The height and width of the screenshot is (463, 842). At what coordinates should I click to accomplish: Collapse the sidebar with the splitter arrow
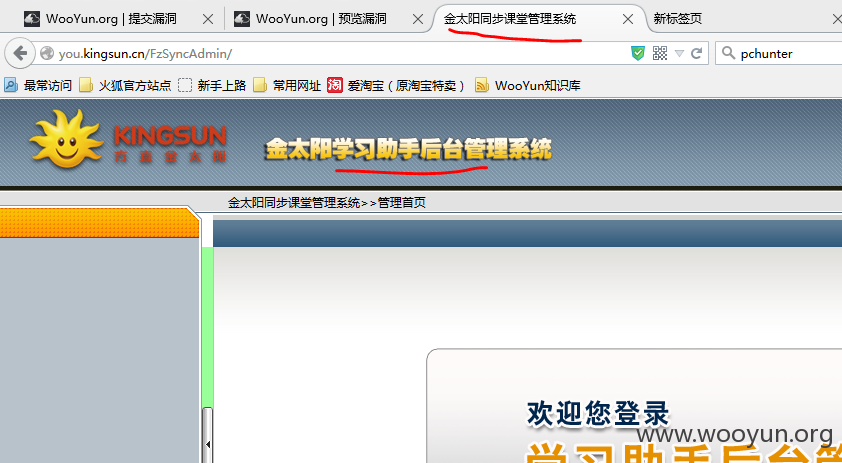pyautogui.click(x=208, y=444)
